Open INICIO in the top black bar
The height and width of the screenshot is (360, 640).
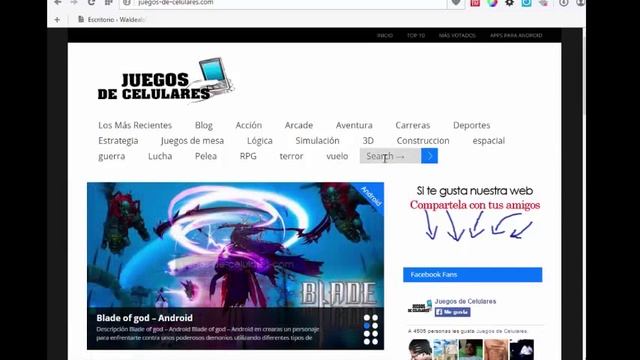[x=385, y=36]
